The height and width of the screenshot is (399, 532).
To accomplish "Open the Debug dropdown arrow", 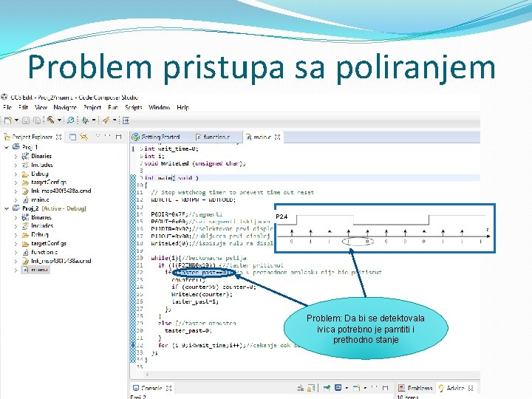I will 94,120.
